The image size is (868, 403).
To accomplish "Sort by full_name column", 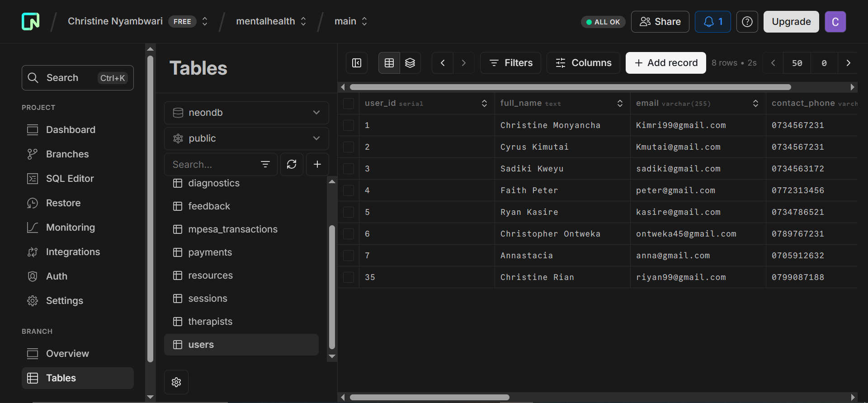I will coord(620,104).
